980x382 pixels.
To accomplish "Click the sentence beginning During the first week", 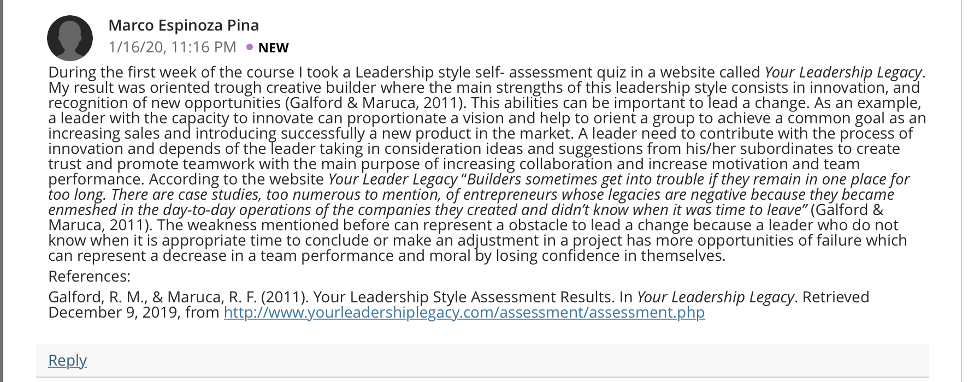I will (x=486, y=72).
